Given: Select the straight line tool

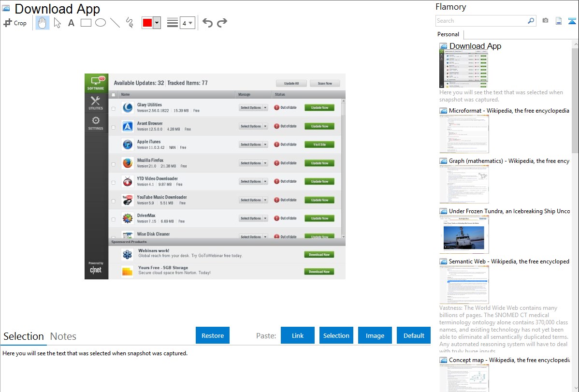Looking at the screenshot, I should 115,23.
